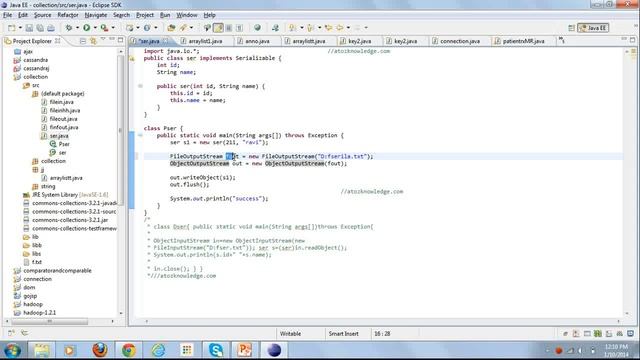Click the New file wizard icon

click(x=11, y=28)
